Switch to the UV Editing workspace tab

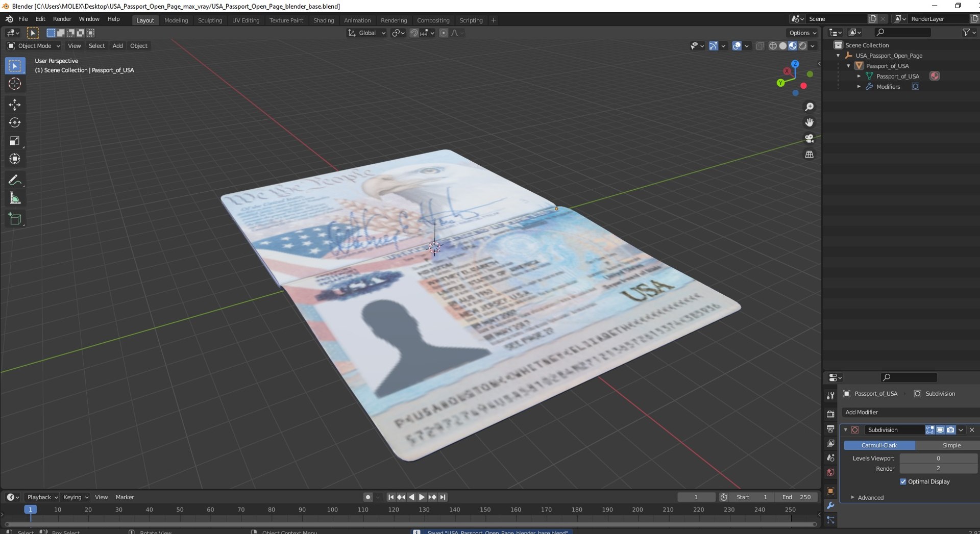[246, 20]
